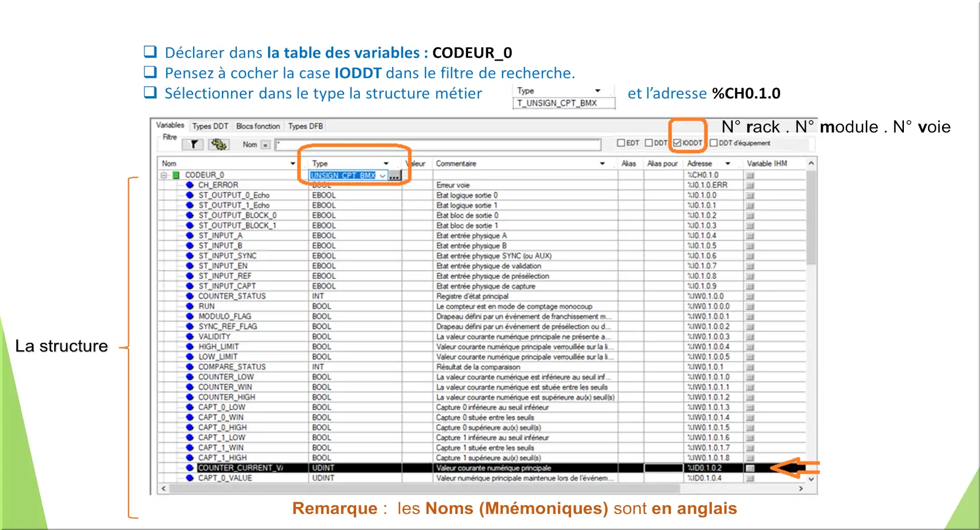Screen dimensions: 980x530
Task: Click the vertical scrollbar thumb
Action: coord(811,218)
